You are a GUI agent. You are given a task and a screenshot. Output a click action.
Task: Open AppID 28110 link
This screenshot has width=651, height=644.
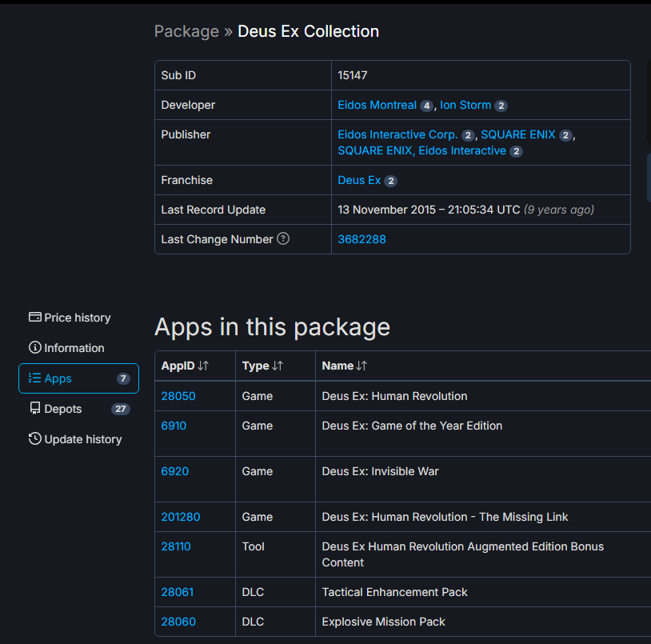(176, 546)
